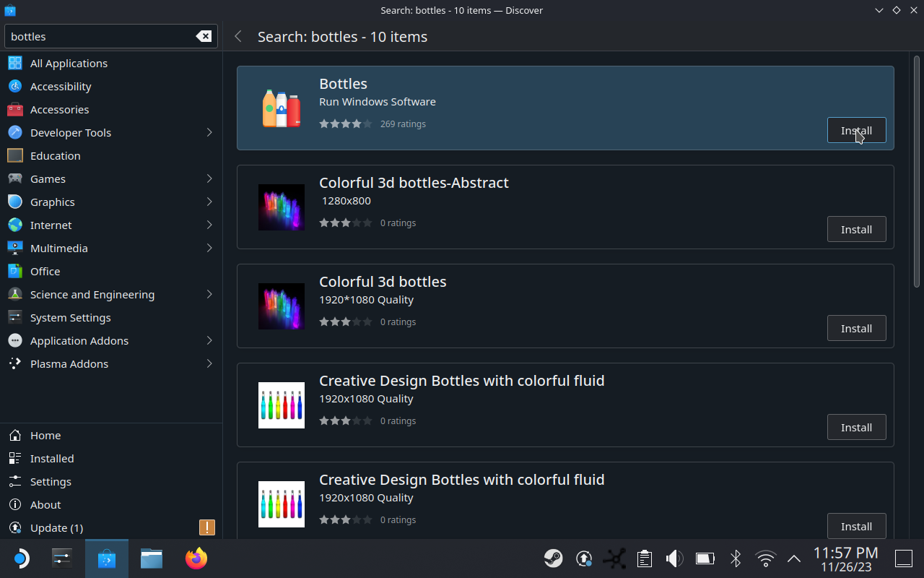The width and height of the screenshot is (924, 578).
Task: Expand Internet subcategories arrow
Action: point(209,225)
